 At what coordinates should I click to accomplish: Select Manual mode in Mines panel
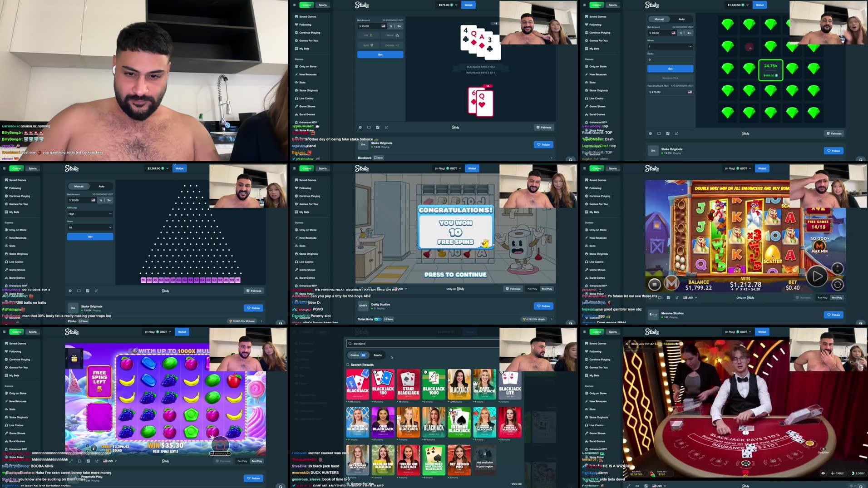[x=659, y=19]
